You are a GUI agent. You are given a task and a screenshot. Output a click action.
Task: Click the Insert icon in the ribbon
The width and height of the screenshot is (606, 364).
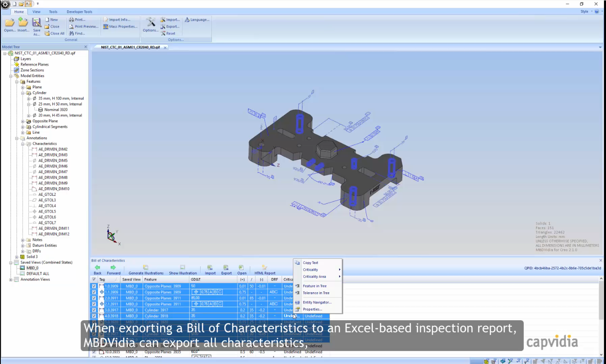pyautogui.click(x=23, y=23)
